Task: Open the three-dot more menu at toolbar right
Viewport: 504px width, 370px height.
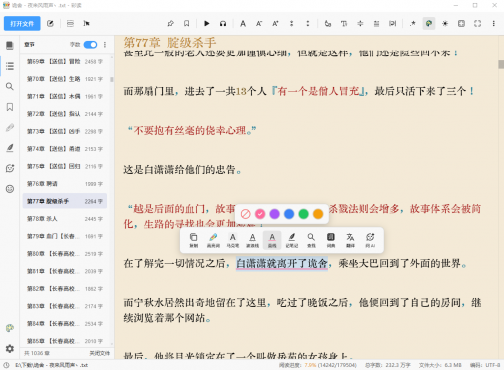Action: pyautogui.click(x=494, y=23)
